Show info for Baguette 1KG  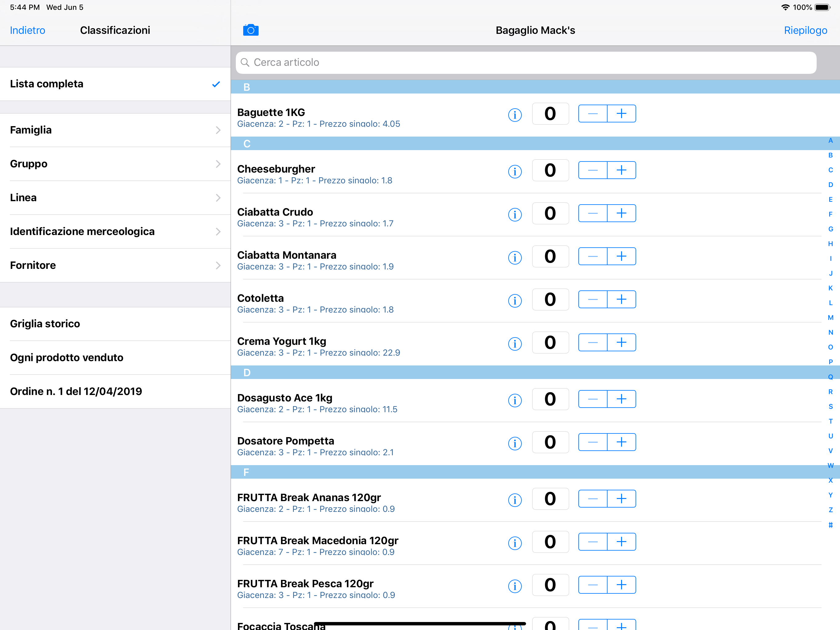click(515, 114)
